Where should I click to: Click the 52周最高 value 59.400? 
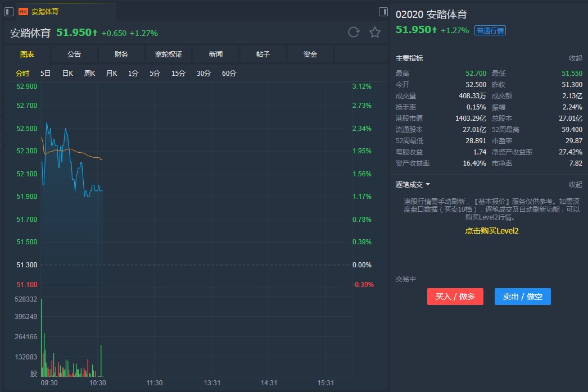[x=572, y=130]
